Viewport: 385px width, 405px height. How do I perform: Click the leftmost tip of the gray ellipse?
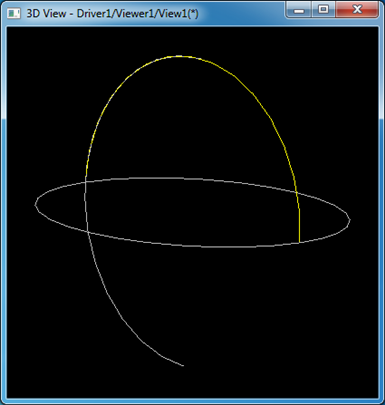[36, 204]
